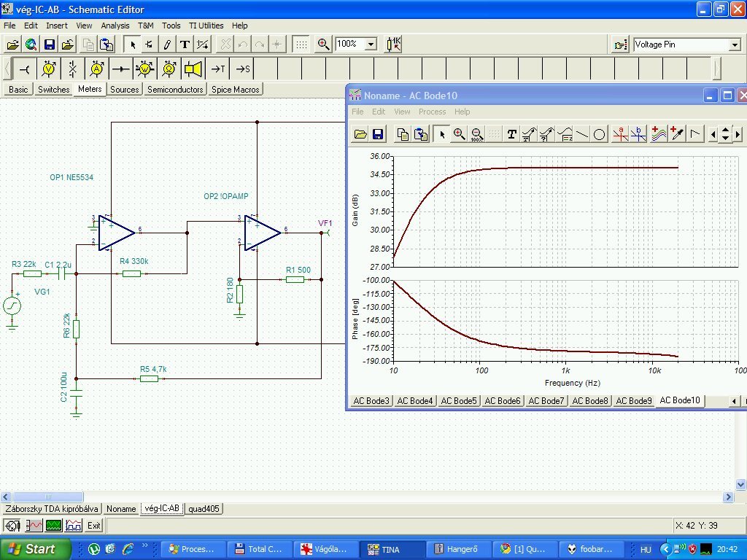Click the transistor probe icon in the bottom toolbar
The image size is (747, 560).
[12, 526]
